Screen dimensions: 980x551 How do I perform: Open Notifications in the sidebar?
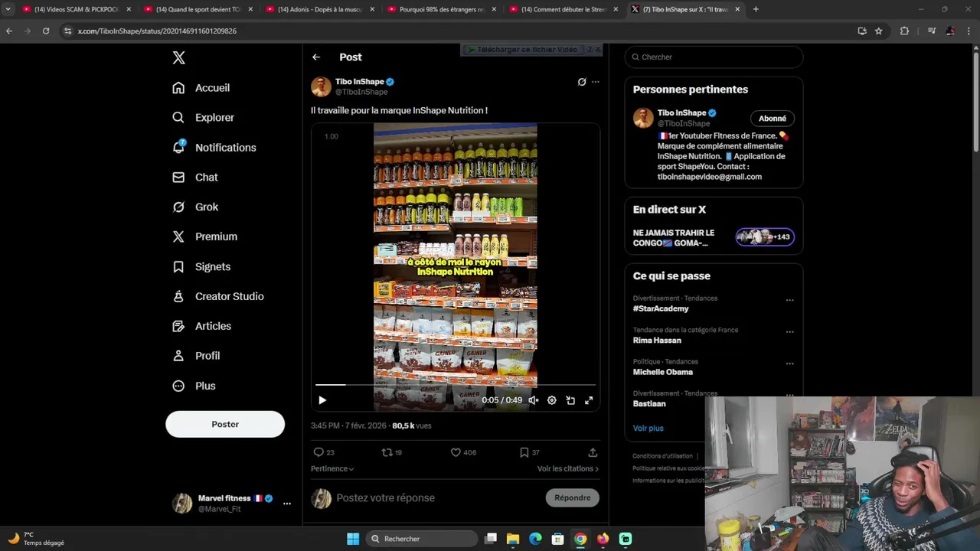(214, 148)
